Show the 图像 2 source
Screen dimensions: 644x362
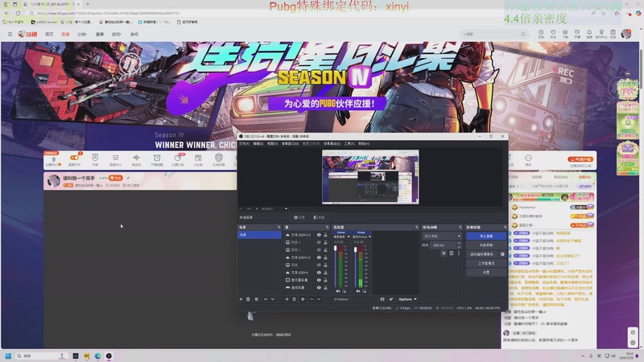pyautogui.click(x=319, y=249)
